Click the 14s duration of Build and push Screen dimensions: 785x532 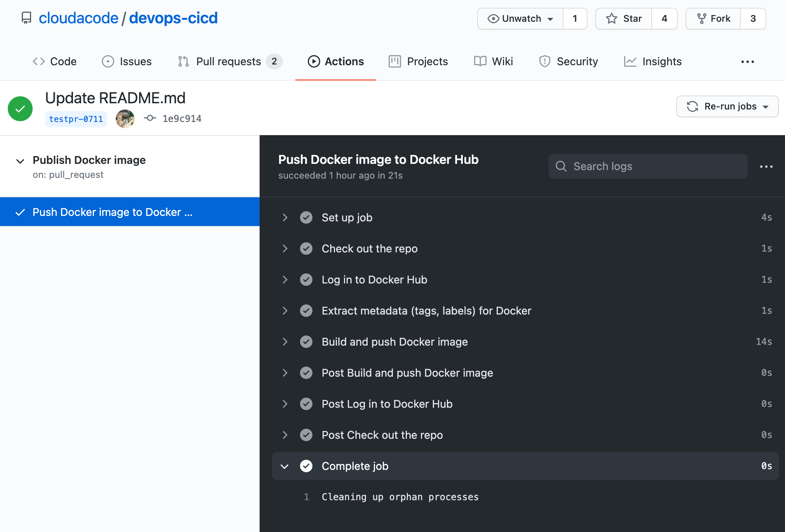[x=764, y=342]
